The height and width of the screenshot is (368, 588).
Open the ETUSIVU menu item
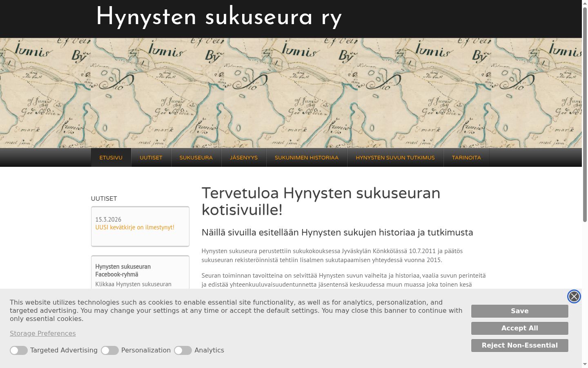(x=111, y=157)
